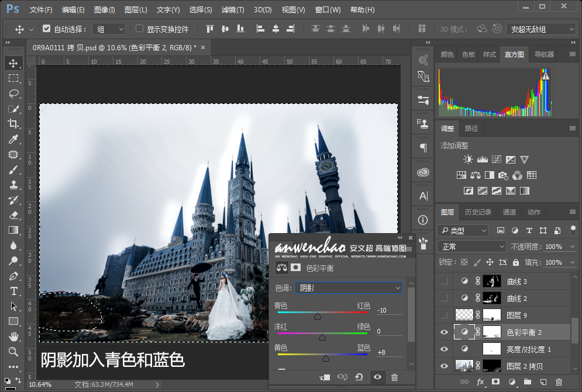Image resolution: width=582 pixels, height=392 pixels.
Task: Add a Levels adjustment
Action: (x=482, y=159)
